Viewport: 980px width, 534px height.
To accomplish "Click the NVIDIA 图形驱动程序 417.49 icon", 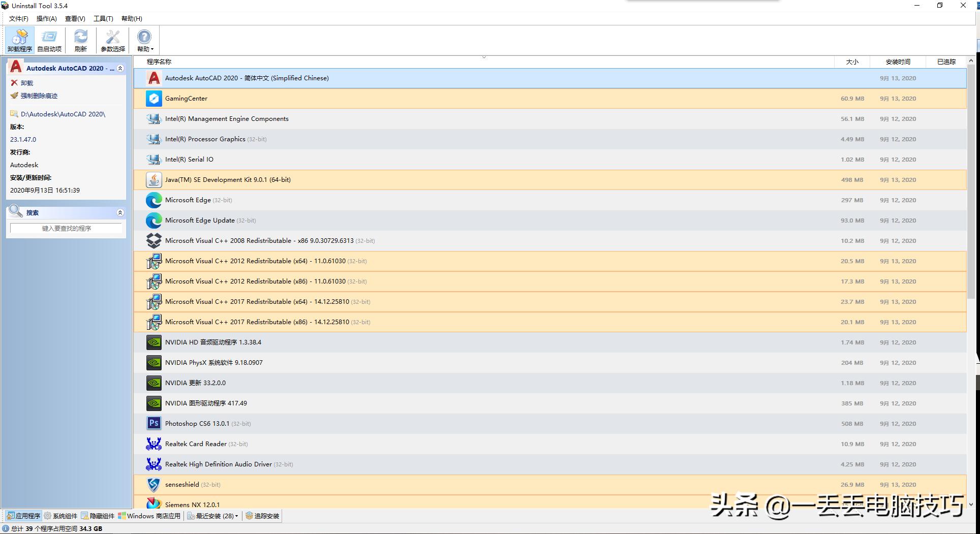I will coord(154,403).
